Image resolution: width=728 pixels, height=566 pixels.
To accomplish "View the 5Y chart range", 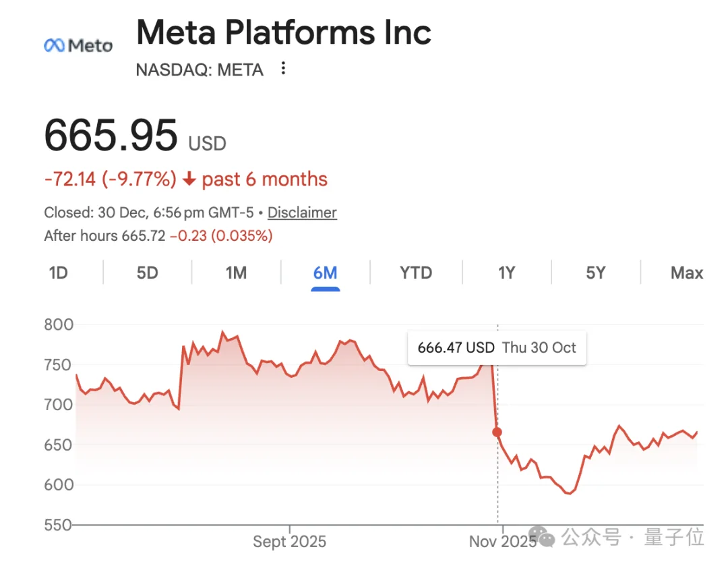I will point(595,273).
